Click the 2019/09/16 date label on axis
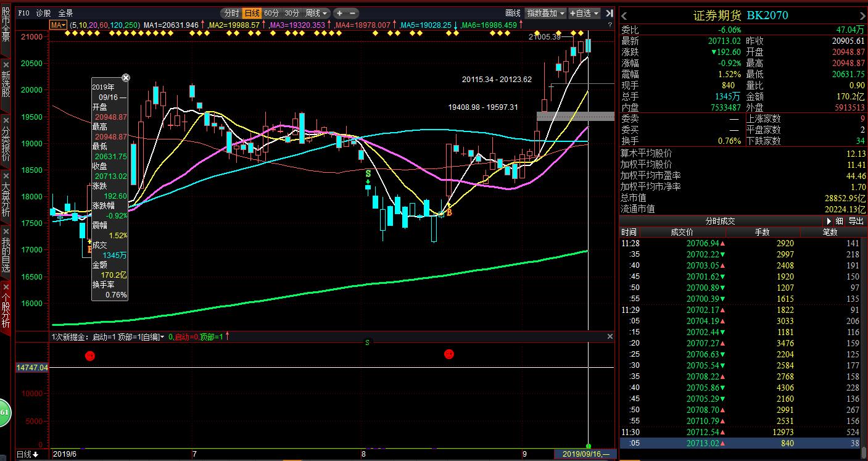The image size is (868, 461). (x=585, y=454)
